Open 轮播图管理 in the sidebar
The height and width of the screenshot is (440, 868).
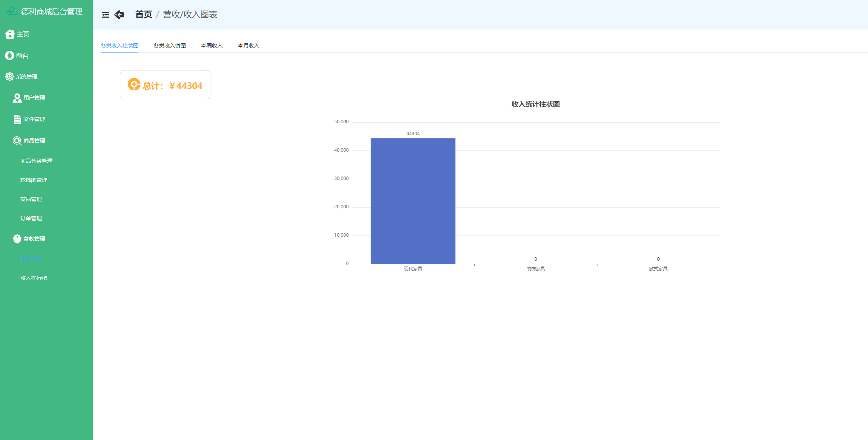pos(34,180)
